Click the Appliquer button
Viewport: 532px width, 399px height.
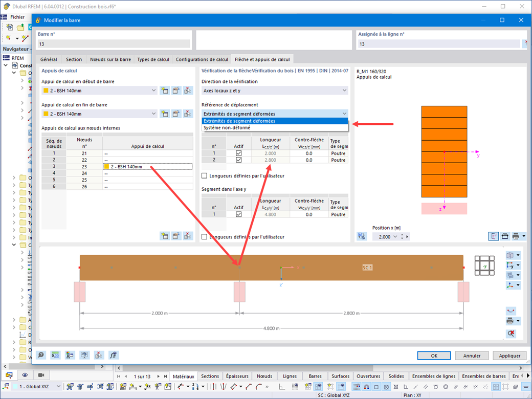509,356
